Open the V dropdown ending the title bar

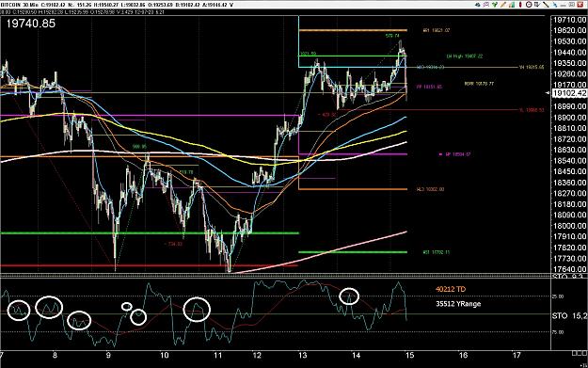click(231, 5)
